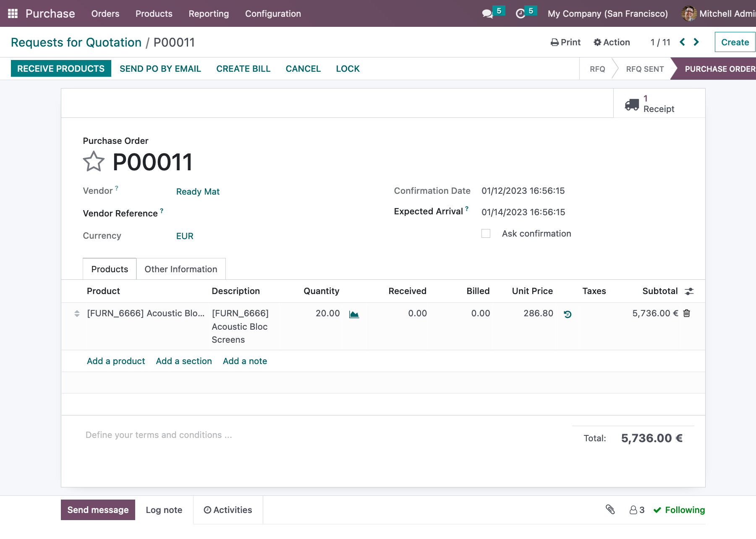Open the Activities scheduler
The width and height of the screenshot is (756, 539).
click(228, 510)
